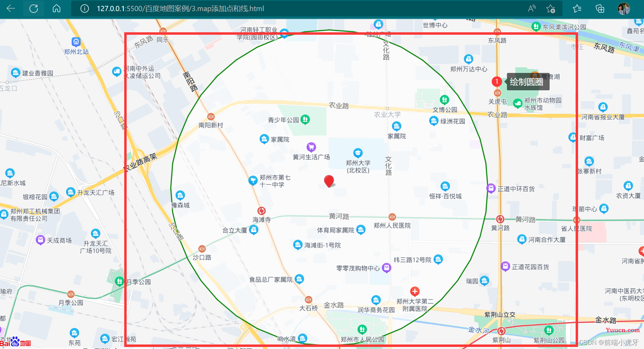Select the 宏江瀚苑 building icon
The height and width of the screenshot is (349, 644).
105,339
